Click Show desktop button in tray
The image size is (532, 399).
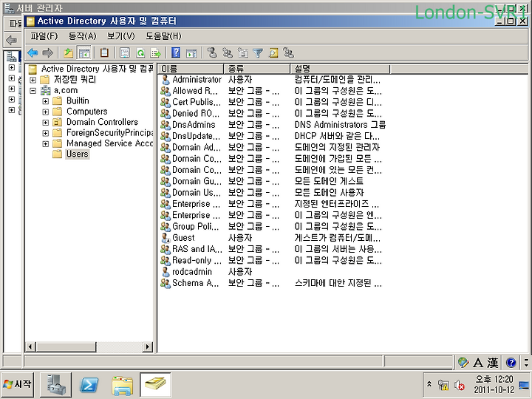pyautogui.click(x=524, y=384)
